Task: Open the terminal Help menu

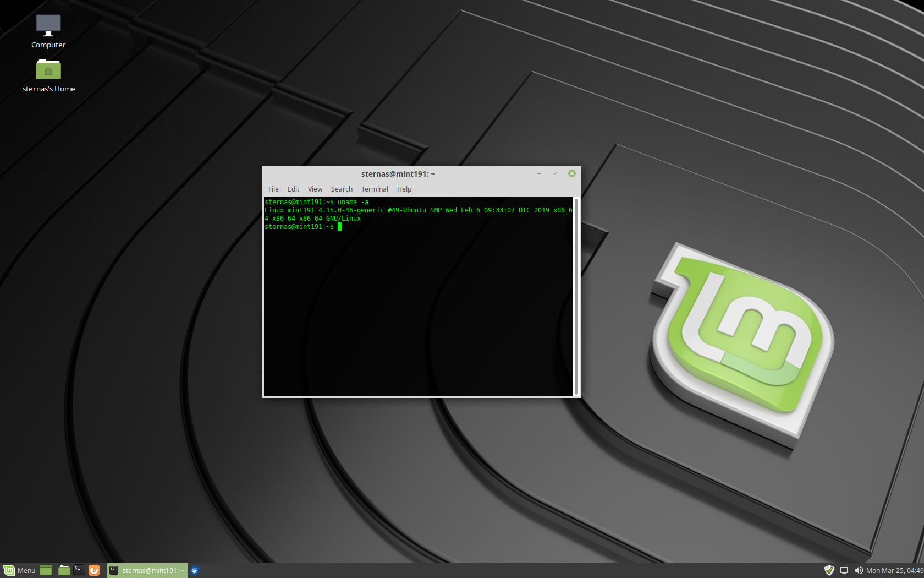Action: click(404, 189)
